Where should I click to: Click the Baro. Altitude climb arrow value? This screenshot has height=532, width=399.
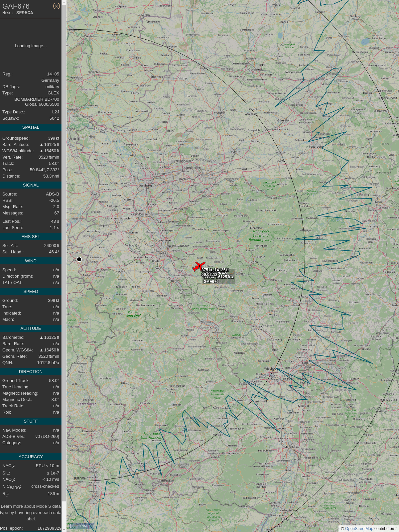(49, 145)
